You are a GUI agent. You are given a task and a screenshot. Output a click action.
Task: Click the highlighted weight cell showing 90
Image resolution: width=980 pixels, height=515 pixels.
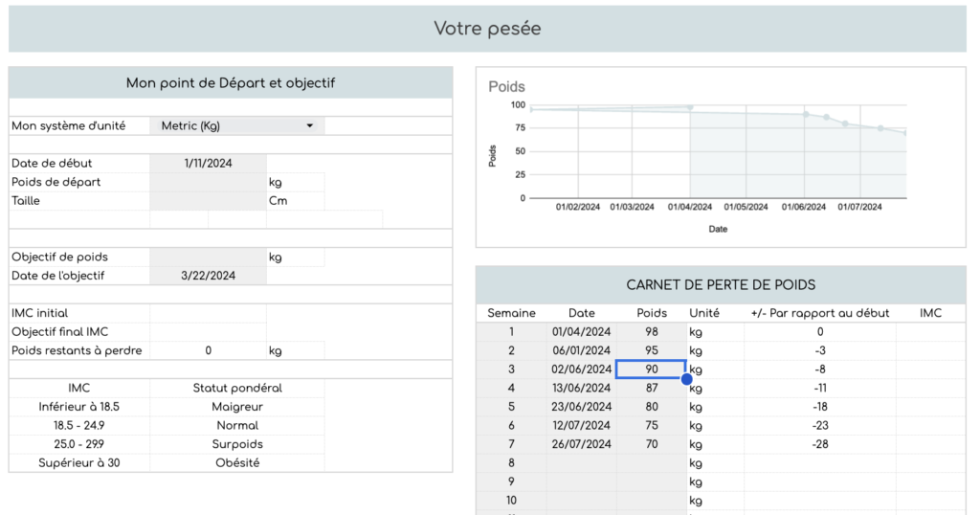click(651, 369)
